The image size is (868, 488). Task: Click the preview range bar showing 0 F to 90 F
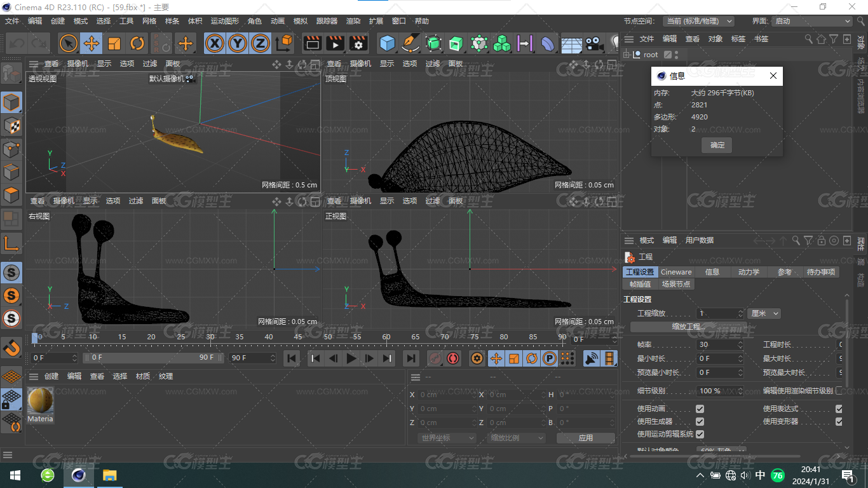[154, 358]
